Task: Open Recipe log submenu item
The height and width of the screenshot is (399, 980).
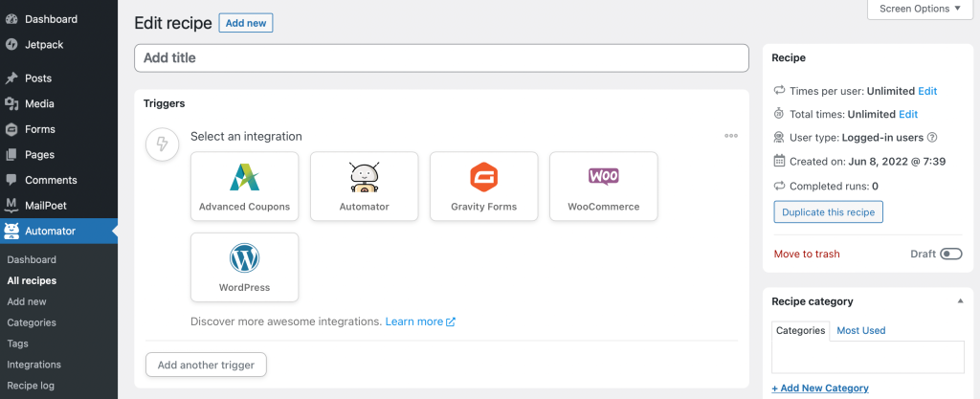Action: 31,386
